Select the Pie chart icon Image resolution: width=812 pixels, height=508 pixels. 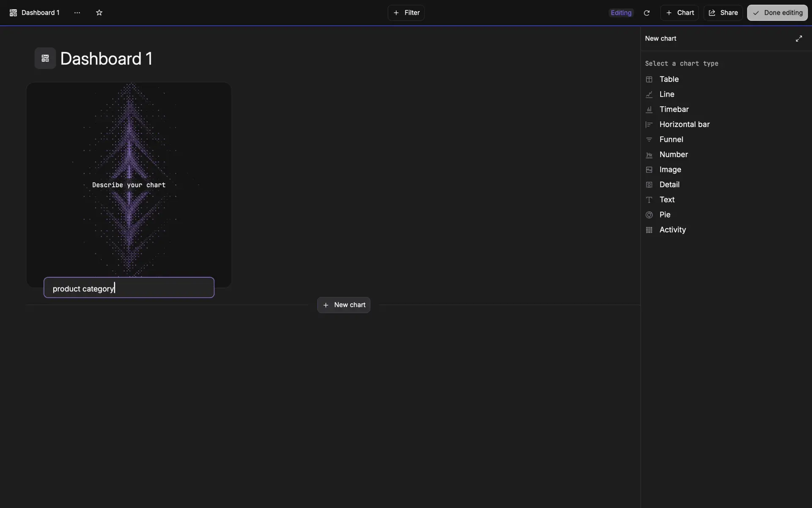point(649,215)
